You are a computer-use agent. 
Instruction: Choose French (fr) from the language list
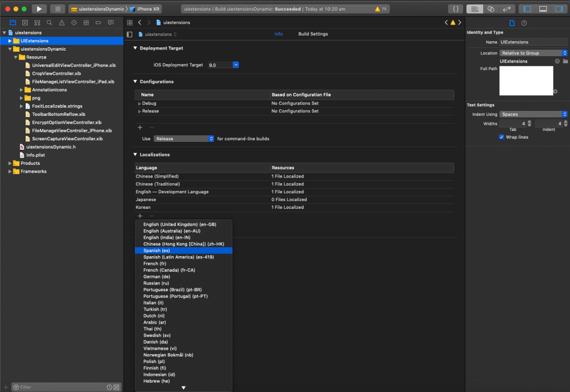pyautogui.click(x=184, y=263)
